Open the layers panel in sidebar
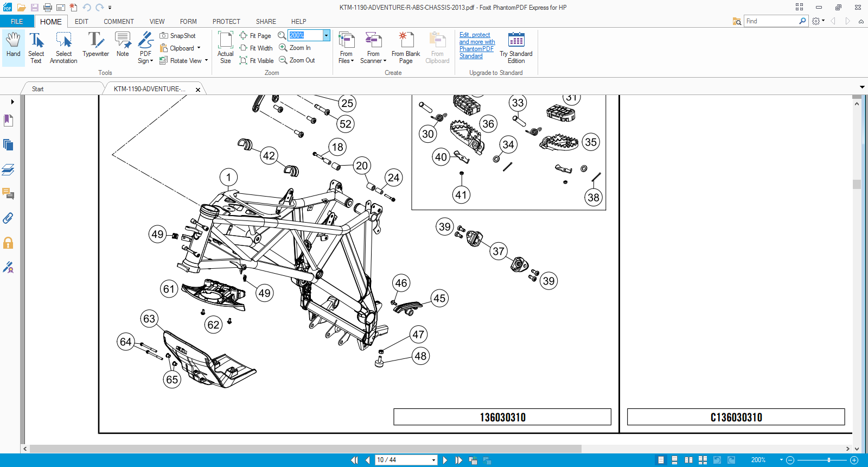The image size is (868, 467). (8, 169)
